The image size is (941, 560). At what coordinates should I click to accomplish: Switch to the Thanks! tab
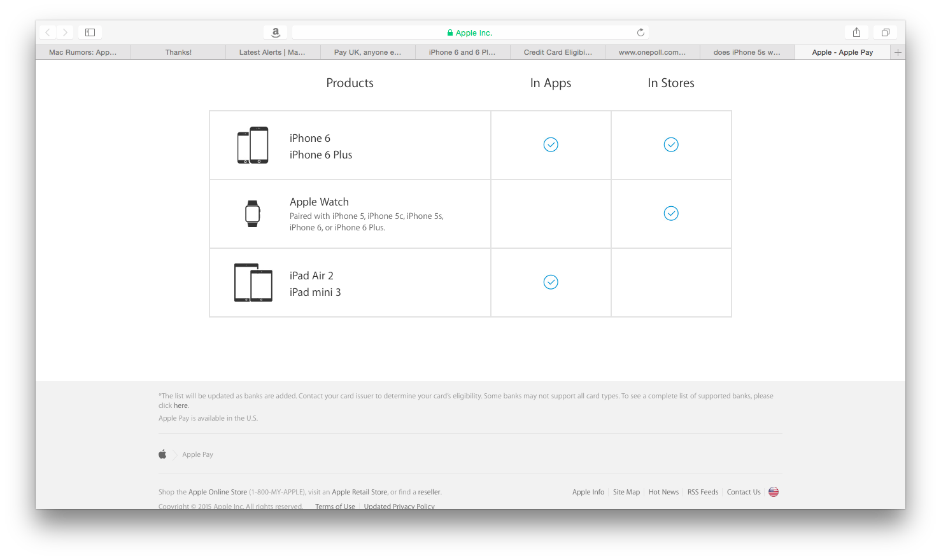178,52
